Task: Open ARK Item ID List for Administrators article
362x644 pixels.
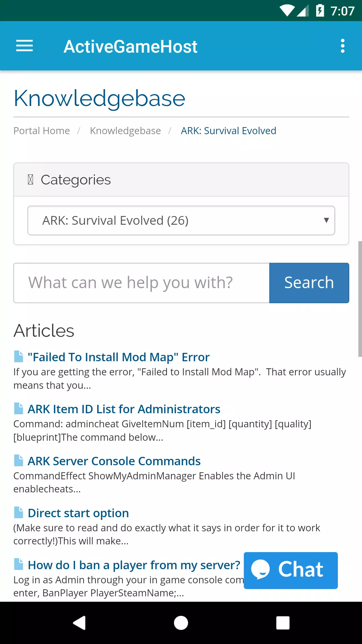Action: pyautogui.click(x=124, y=409)
